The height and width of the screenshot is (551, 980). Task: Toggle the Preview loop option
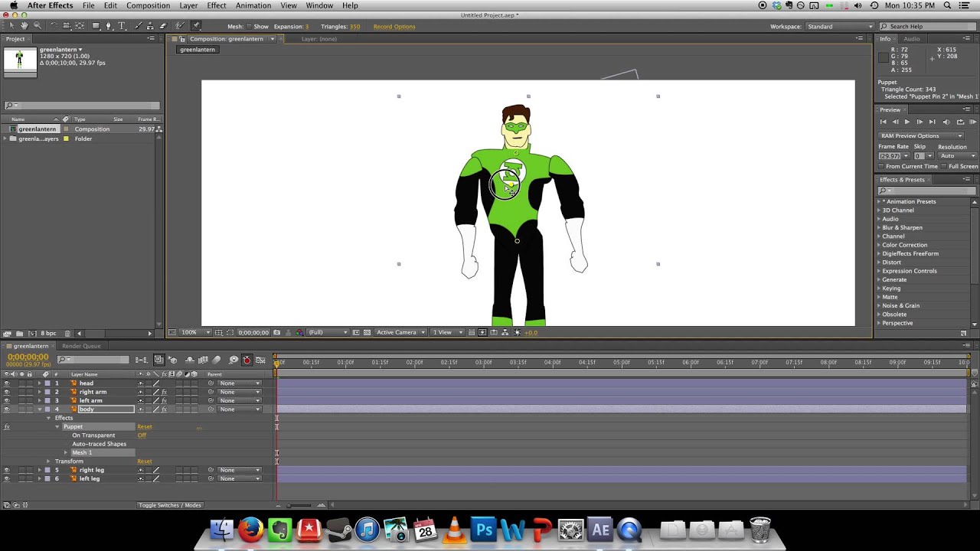point(960,122)
